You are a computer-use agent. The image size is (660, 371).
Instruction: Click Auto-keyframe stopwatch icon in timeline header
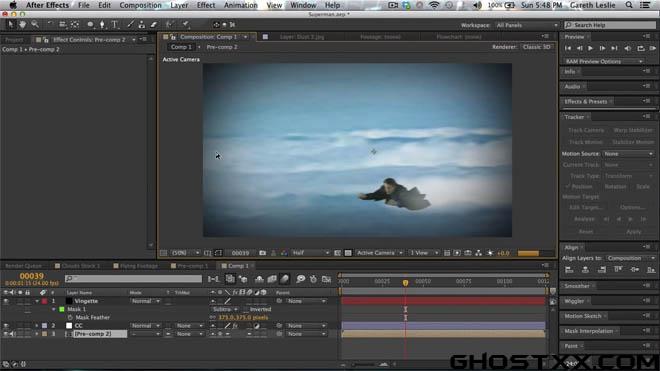point(313,279)
